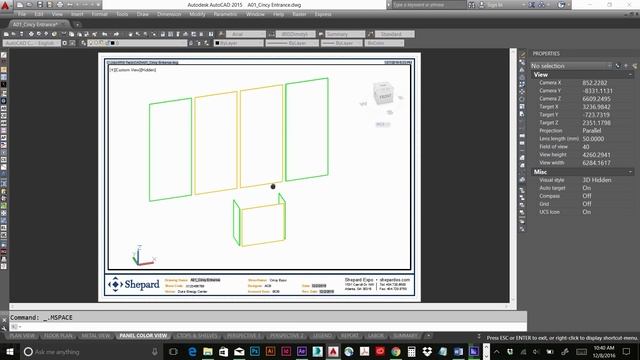This screenshot has width=640, height=360.
Task: Open Photoshop from the taskbar
Action: point(255,351)
